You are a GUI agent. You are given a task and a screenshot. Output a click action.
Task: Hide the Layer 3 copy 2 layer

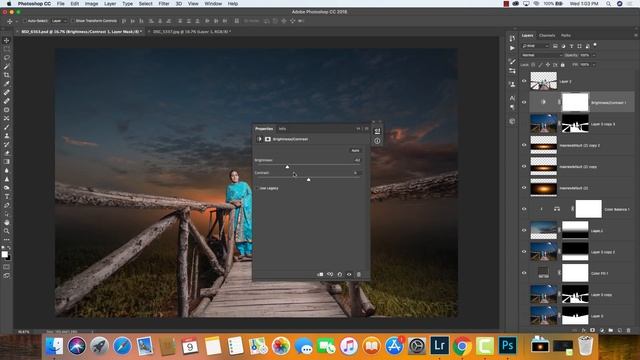tap(524, 251)
